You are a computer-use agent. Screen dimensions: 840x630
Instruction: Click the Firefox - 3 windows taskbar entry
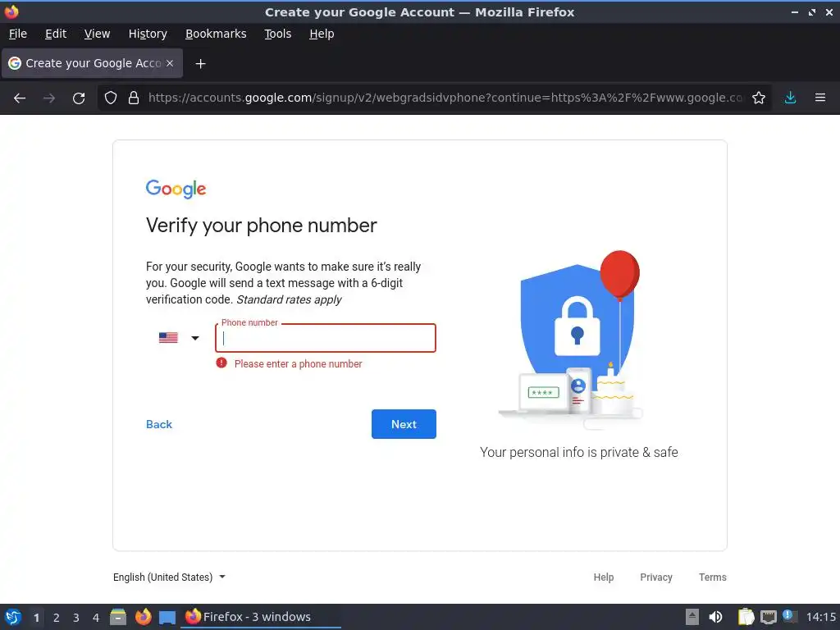(x=261, y=617)
